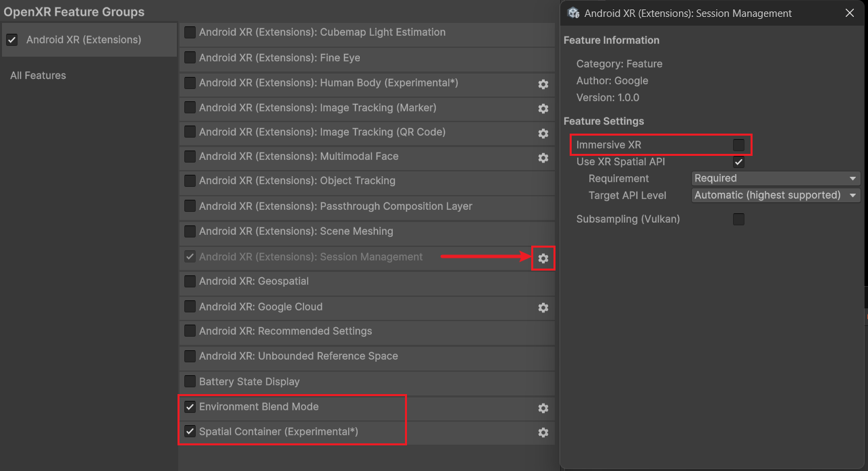The image size is (868, 471).
Task: Click the Author: Google text
Action: click(x=612, y=80)
